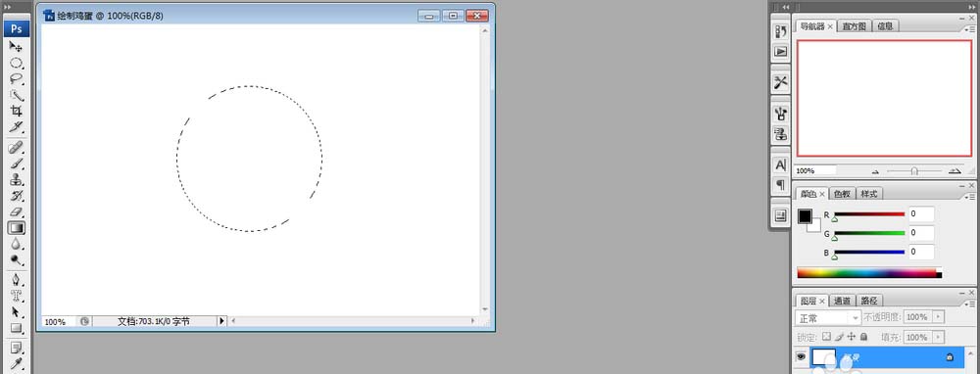Click the Navigator zoom out button
The image size is (980, 374).
point(875,171)
